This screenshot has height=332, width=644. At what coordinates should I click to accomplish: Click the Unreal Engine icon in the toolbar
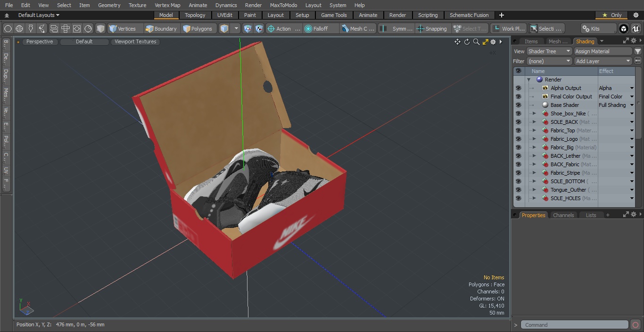point(635,29)
